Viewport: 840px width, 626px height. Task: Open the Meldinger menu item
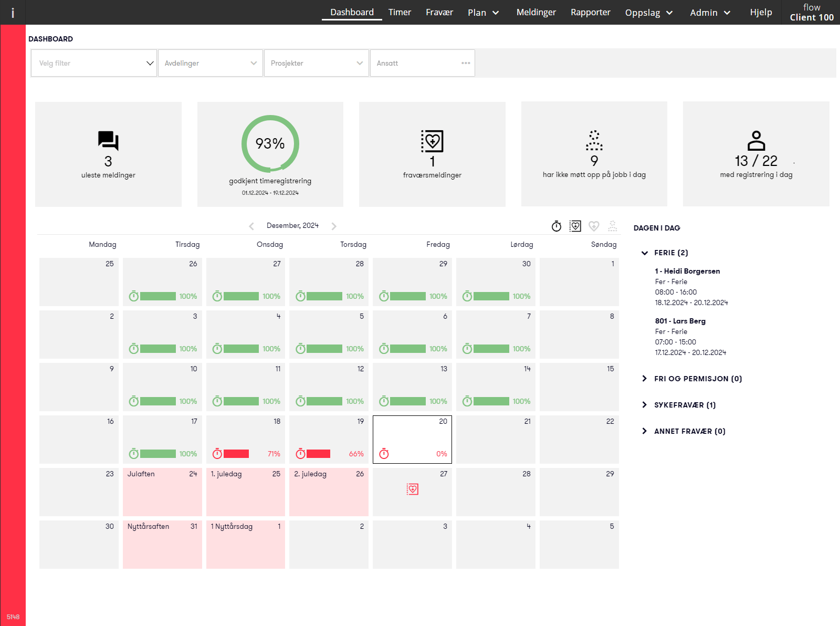pyautogui.click(x=536, y=12)
